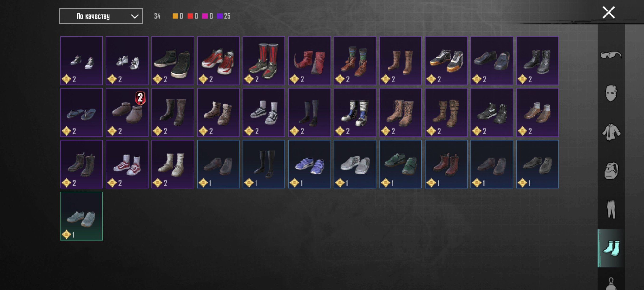Open the face mask category icon
Image resolution: width=644 pixels, height=290 pixels.
pos(611,93)
